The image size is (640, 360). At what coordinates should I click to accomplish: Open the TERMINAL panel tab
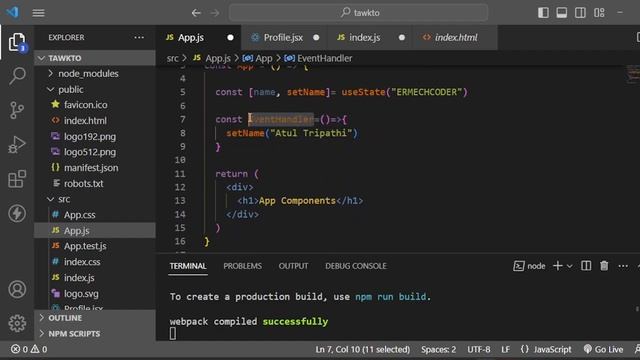(188, 266)
